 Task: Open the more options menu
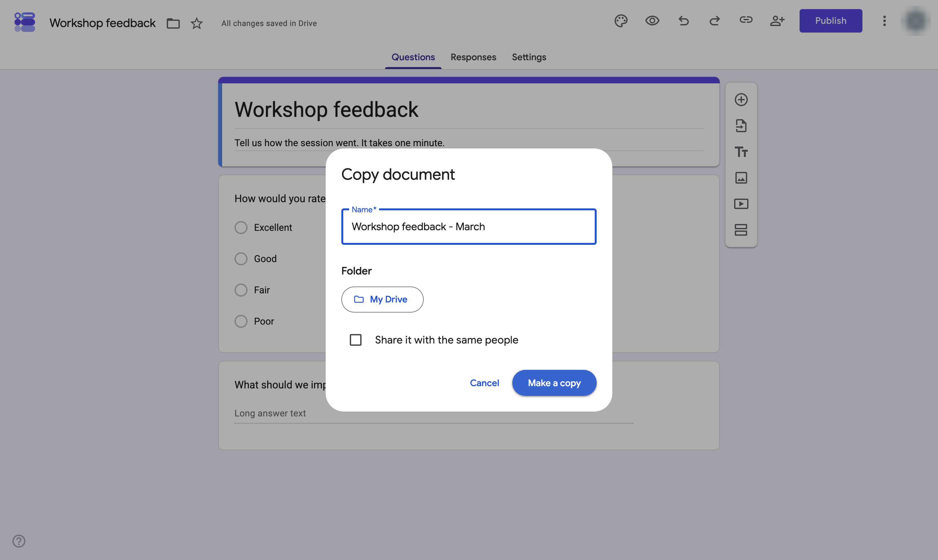click(884, 21)
